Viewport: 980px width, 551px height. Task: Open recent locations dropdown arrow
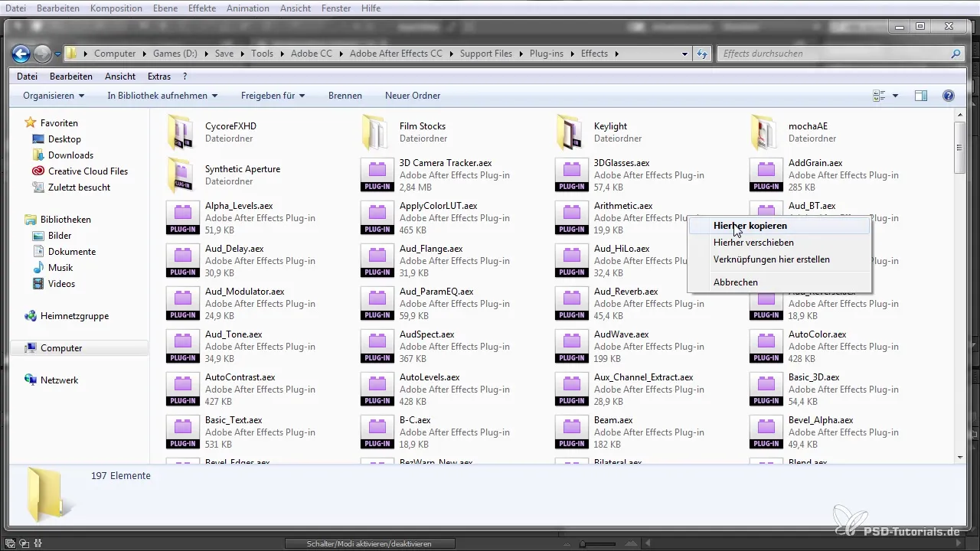[57, 54]
